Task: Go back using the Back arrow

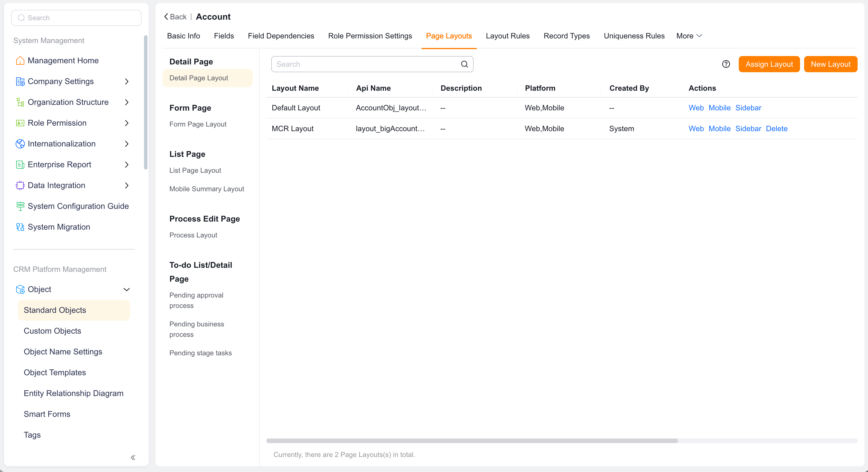Action: pos(175,17)
